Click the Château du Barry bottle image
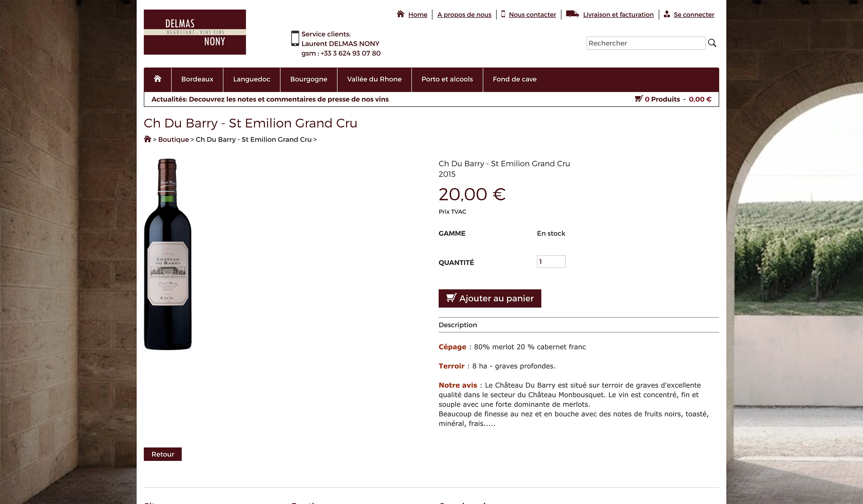This screenshot has height=504, width=863. (x=168, y=254)
